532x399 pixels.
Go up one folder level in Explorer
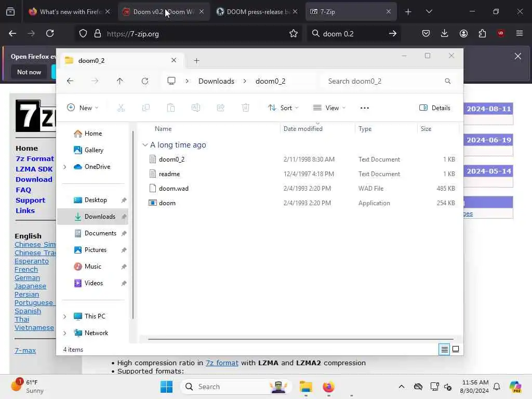[x=120, y=81]
